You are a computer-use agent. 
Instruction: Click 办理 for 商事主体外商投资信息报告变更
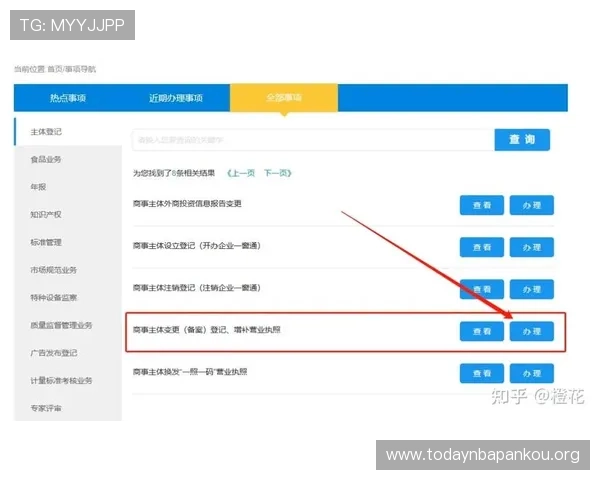coord(532,205)
